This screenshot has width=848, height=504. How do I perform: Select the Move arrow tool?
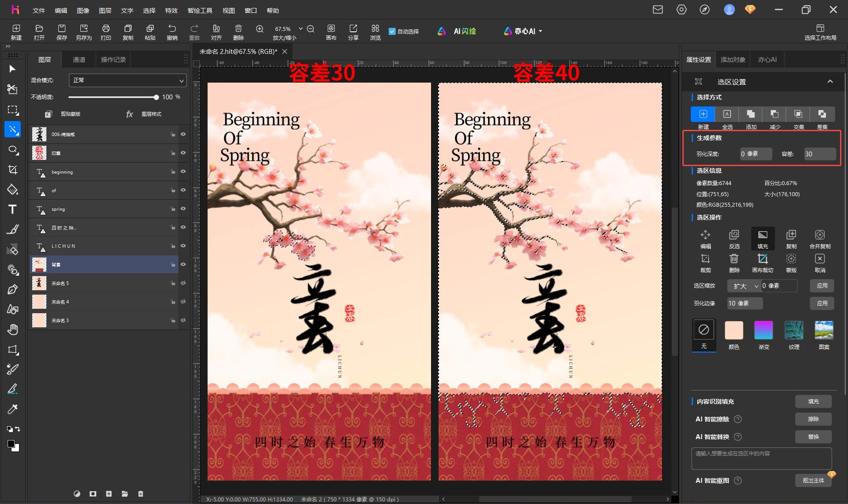pyautogui.click(x=12, y=69)
